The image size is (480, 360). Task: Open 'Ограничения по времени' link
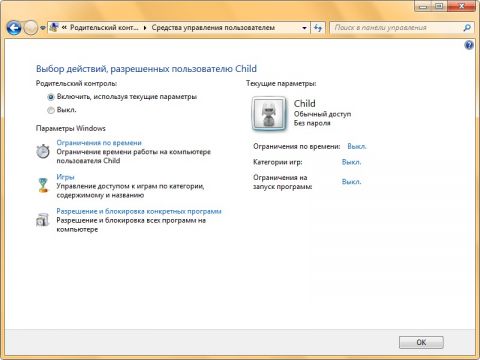coord(99,143)
